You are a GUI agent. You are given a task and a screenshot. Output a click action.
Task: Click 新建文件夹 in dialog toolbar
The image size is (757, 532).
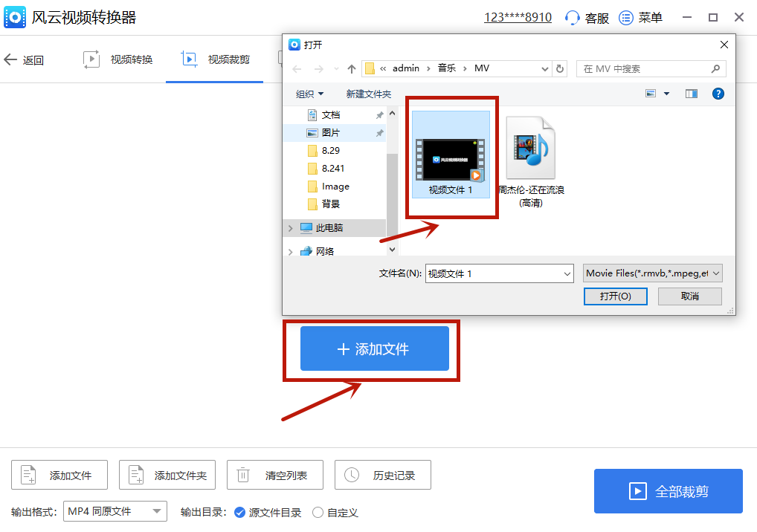(368, 94)
